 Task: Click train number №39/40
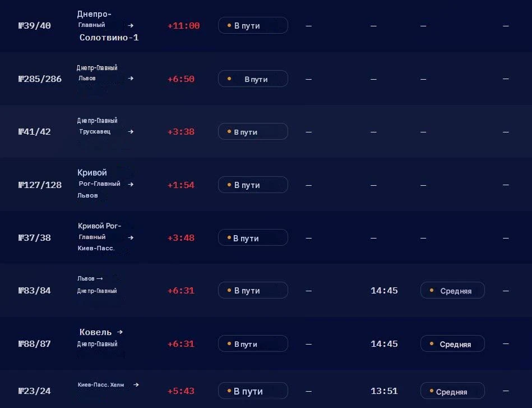point(35,26)
